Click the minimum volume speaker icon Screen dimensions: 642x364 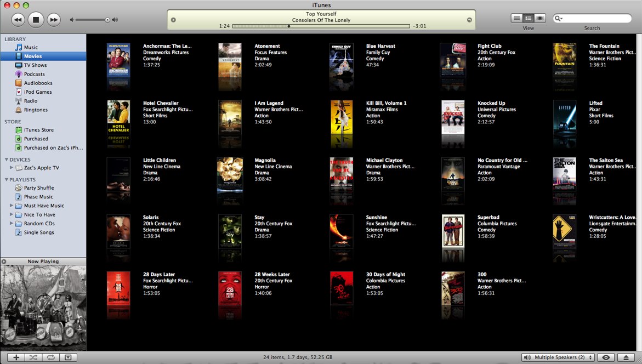click(72, 20)
